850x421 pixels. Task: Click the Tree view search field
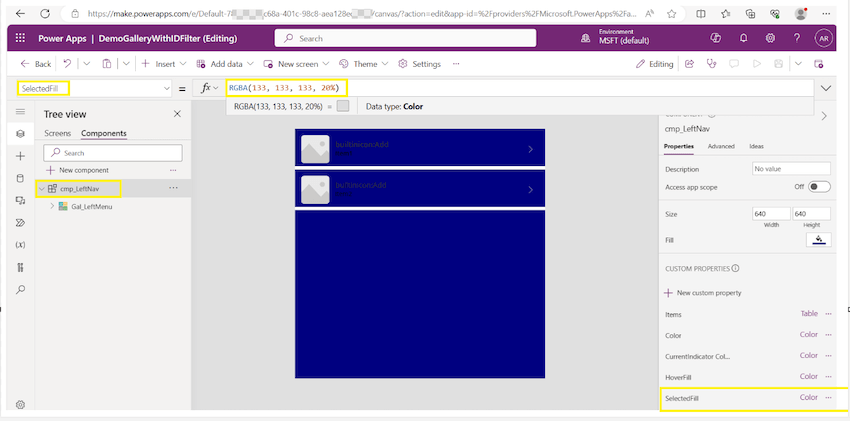113,153
